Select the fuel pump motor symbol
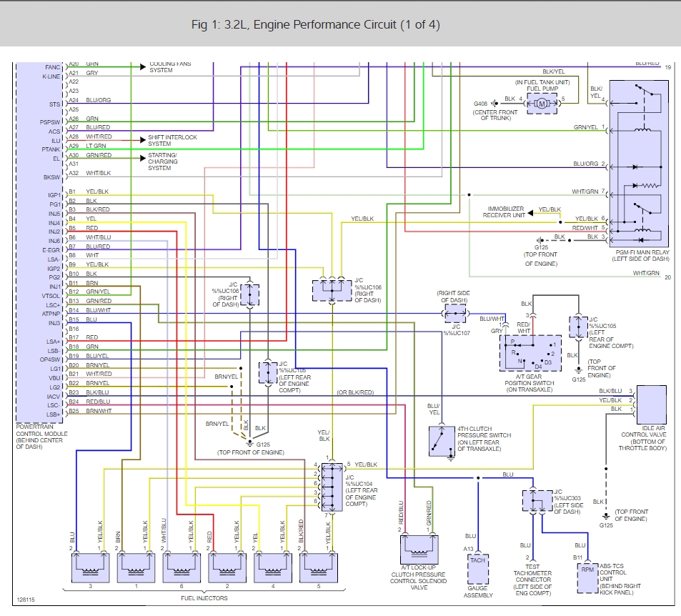The width and height of the screenshot is (681, 616). [x=543, y=104]
